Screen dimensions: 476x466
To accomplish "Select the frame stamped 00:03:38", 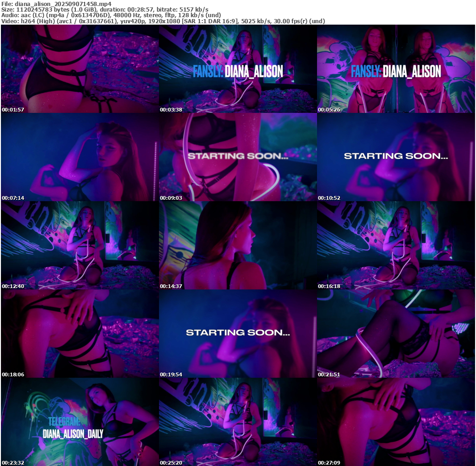I will [x=238, y=69].
